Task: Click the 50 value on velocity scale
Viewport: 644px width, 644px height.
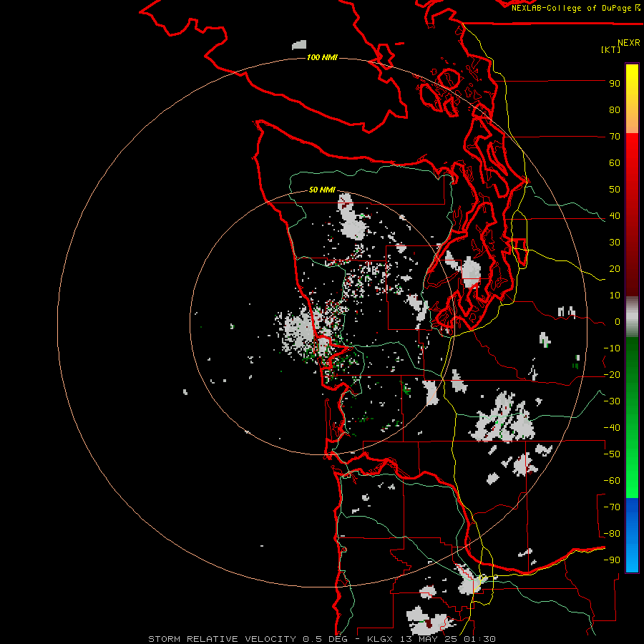Action: coord(615,190)
